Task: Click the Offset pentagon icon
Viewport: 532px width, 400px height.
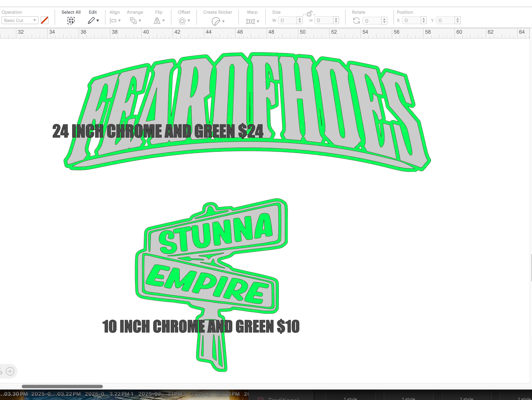Action: (x=182, y=21)
